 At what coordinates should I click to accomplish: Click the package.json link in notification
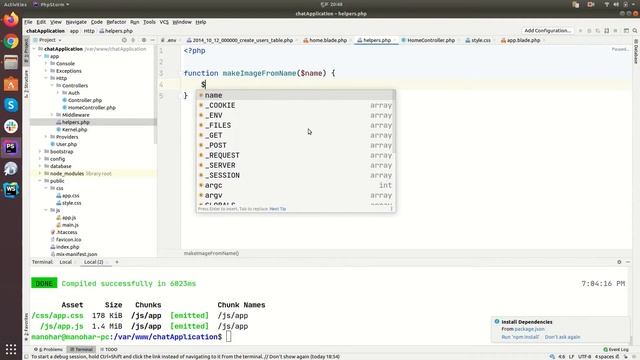(x=529, y=329)
